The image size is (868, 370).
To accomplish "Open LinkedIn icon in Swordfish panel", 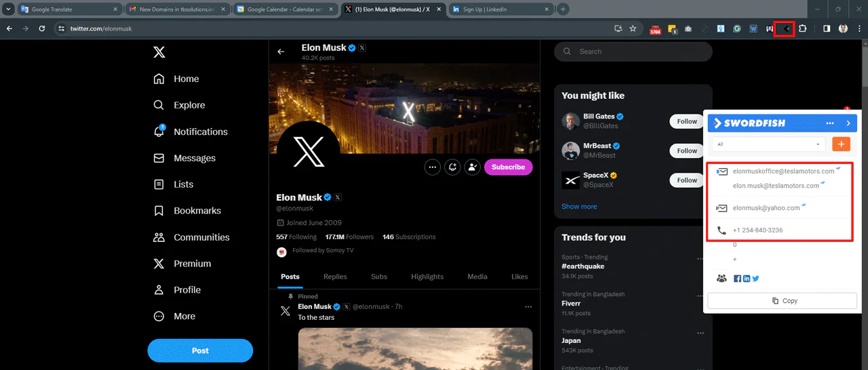I will (x=747, y=279).
